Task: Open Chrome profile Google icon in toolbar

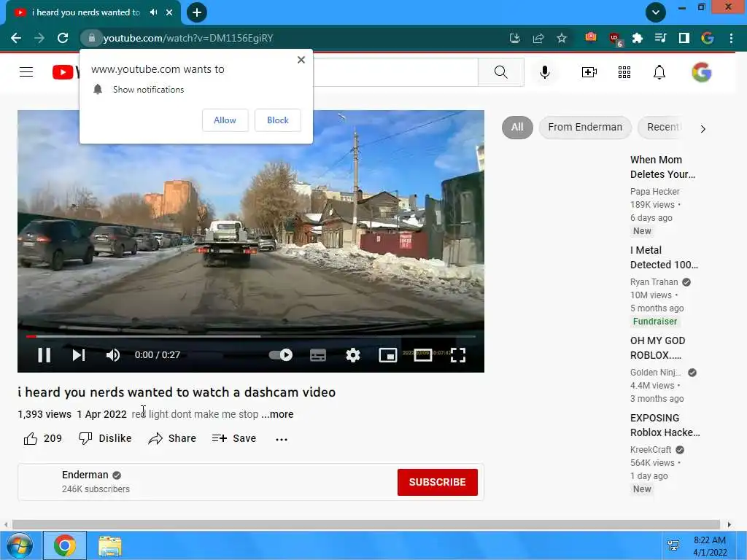Action: pos(708,38)
